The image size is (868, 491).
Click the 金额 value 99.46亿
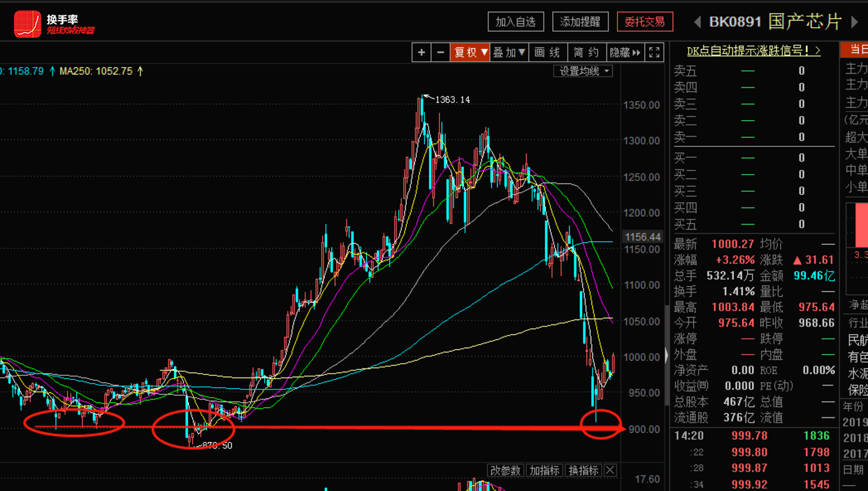(814, 276)
